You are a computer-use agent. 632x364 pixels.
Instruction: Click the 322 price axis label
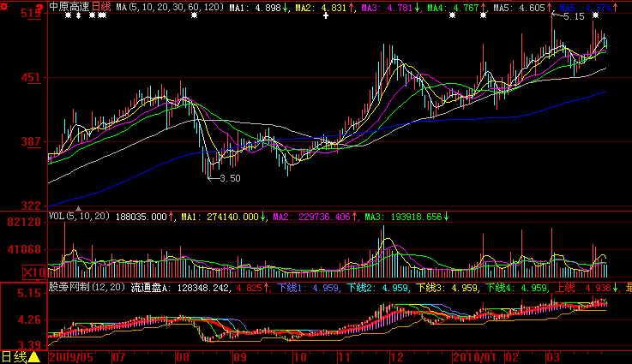pos(31,206)
